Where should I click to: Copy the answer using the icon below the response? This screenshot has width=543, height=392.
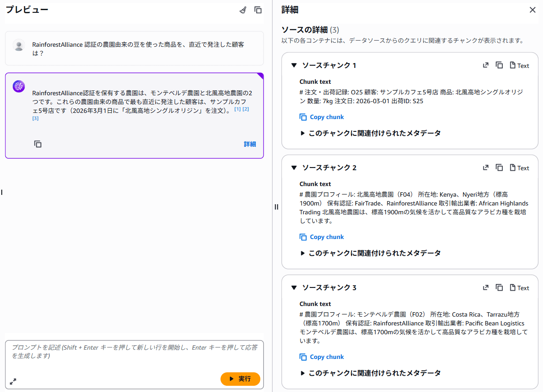(38, 144)
